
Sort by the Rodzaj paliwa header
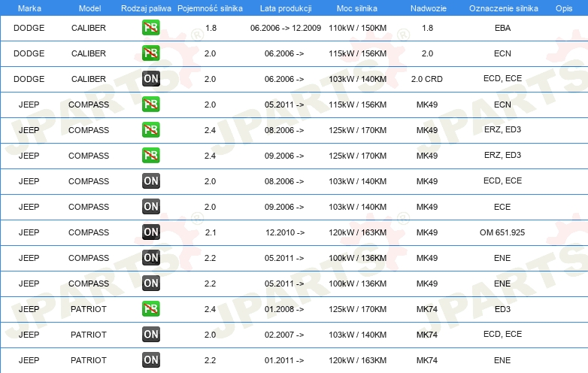coord(146,8)
